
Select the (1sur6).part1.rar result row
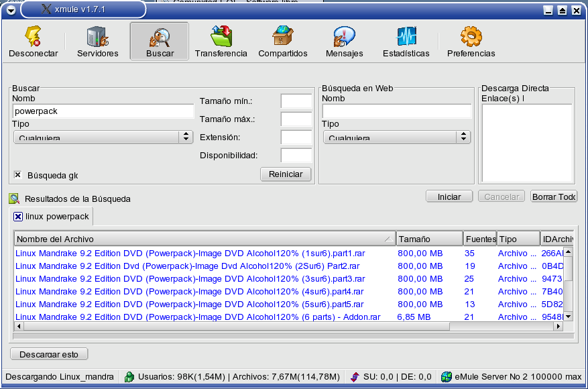pos(289,254)
